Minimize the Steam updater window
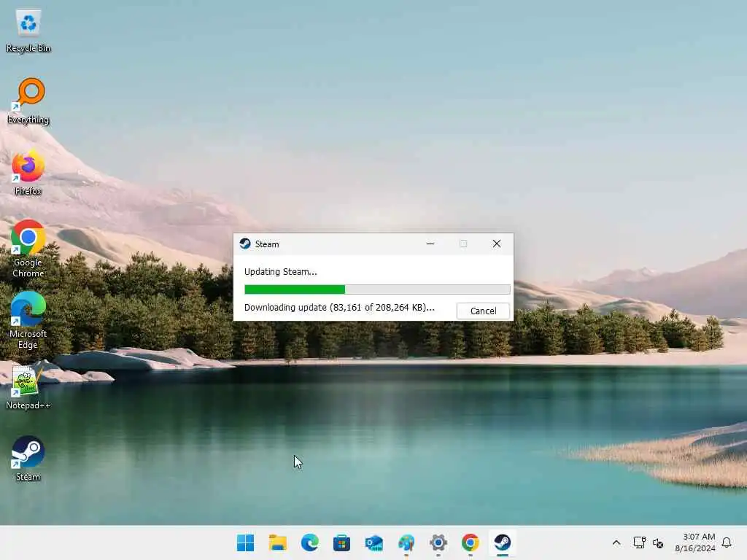 [430, 244]
